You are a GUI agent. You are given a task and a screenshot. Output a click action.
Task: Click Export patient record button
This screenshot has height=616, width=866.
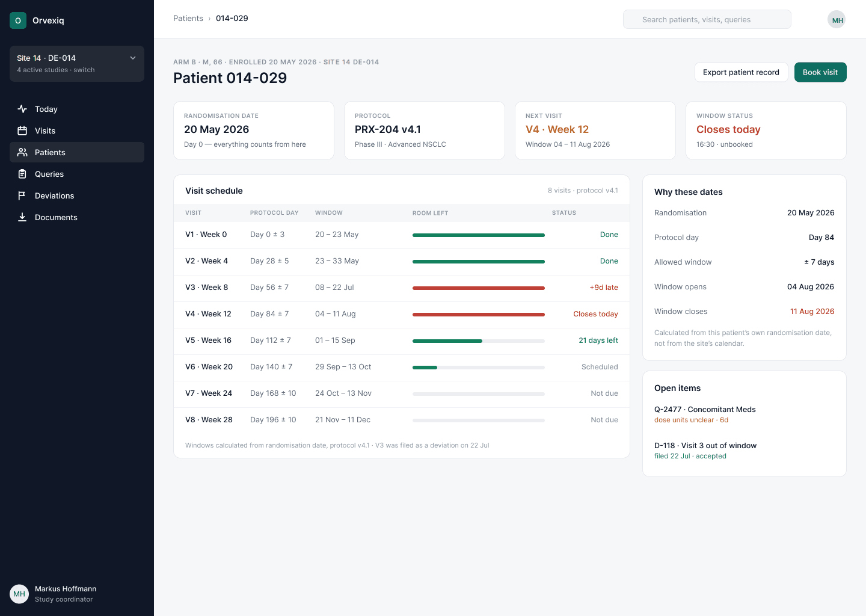(x=741, y=72)
